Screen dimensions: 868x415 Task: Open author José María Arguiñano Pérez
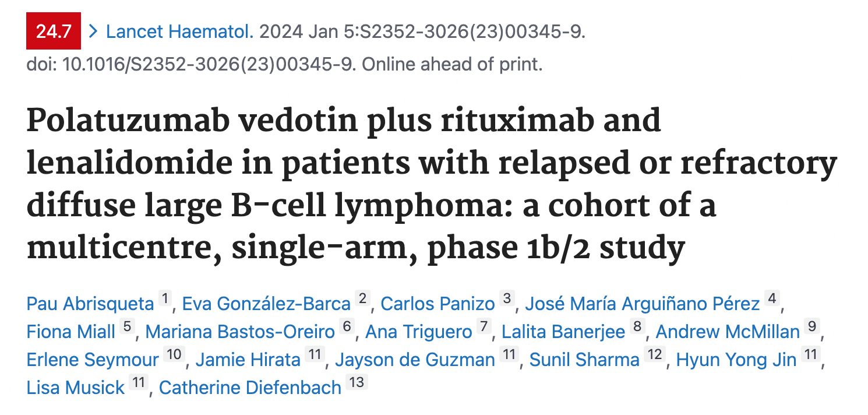(643, 304)
